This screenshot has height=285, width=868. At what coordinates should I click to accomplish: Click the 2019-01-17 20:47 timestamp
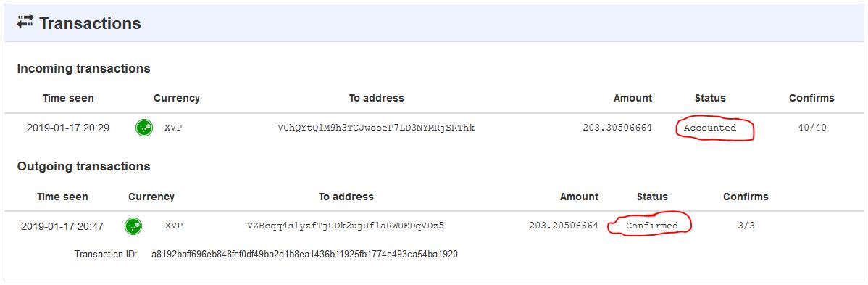point(62,226)
